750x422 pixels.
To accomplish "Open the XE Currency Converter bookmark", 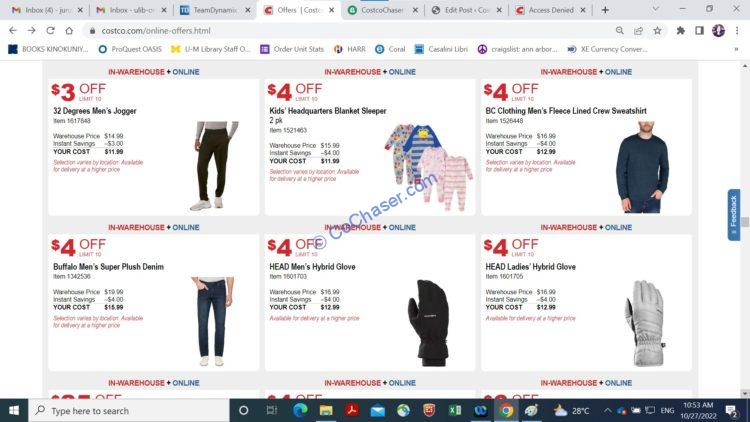I will [607, 49].
